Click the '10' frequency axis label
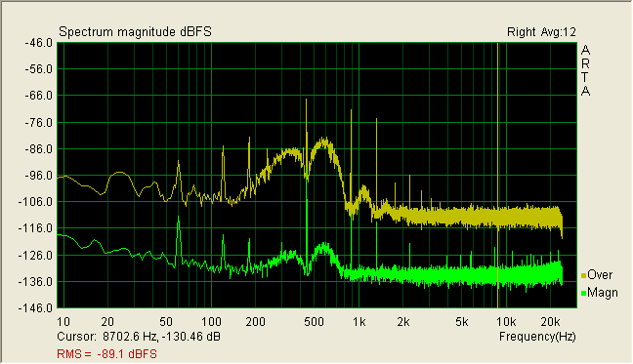633x364 pixels. [63, 322]
